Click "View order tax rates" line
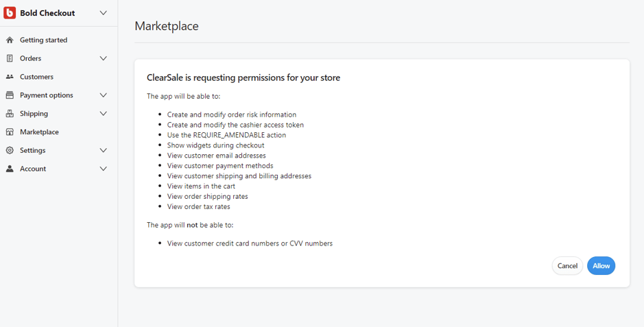Screen dimensions: 644x327 [x=198, y=207]
